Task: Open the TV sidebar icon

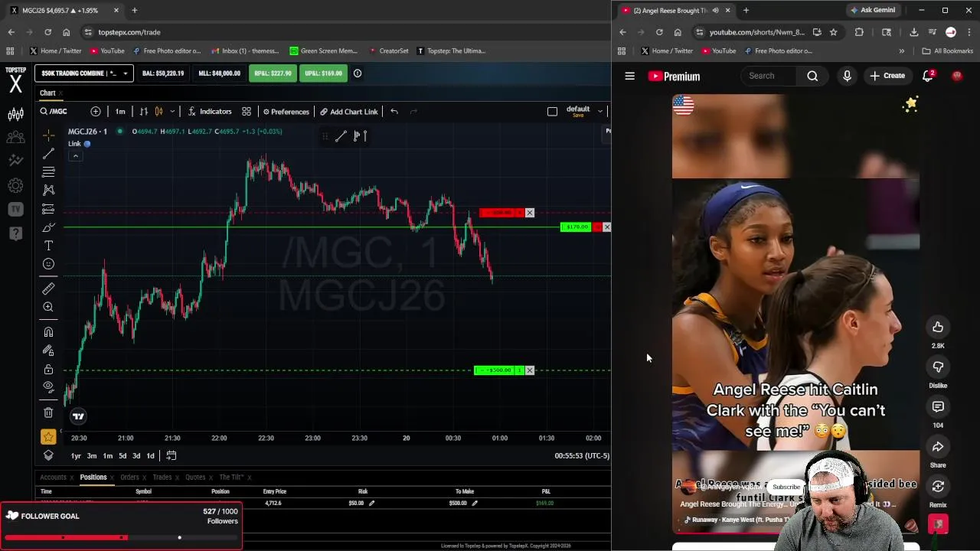Action: point(15,209)
